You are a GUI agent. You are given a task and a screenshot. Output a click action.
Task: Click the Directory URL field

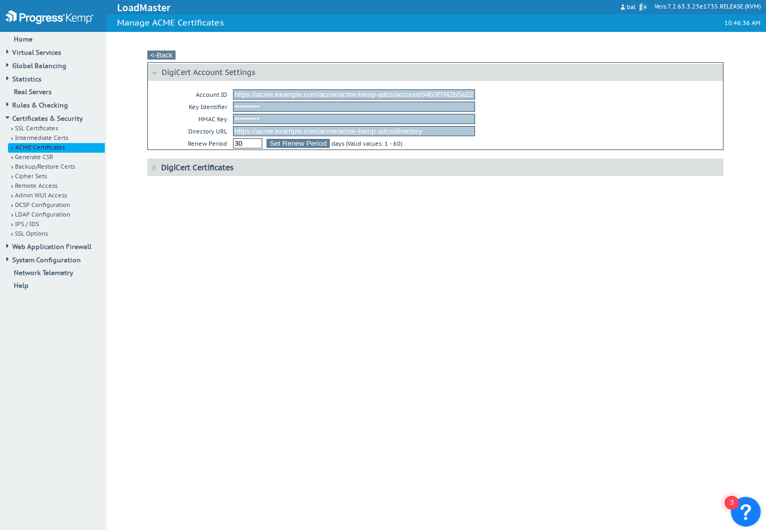click(x=354, y=131)
